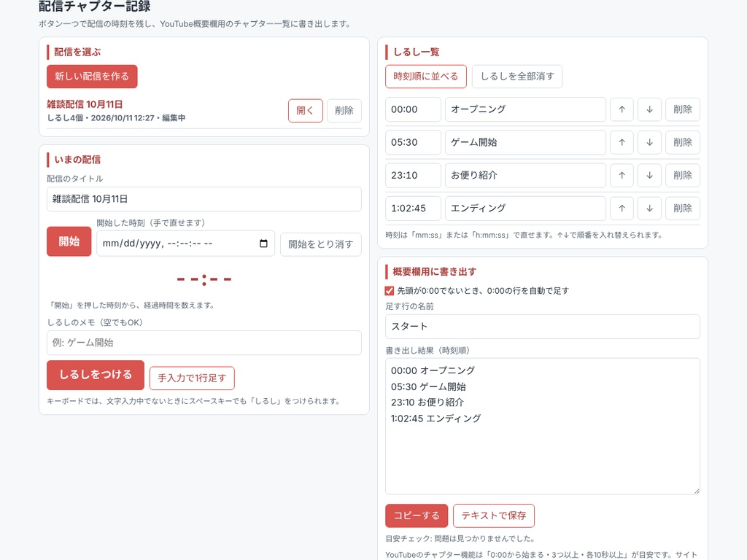Click the red 開始 button
The height and width of the screenshot is (560, 747).
[69, 241]
